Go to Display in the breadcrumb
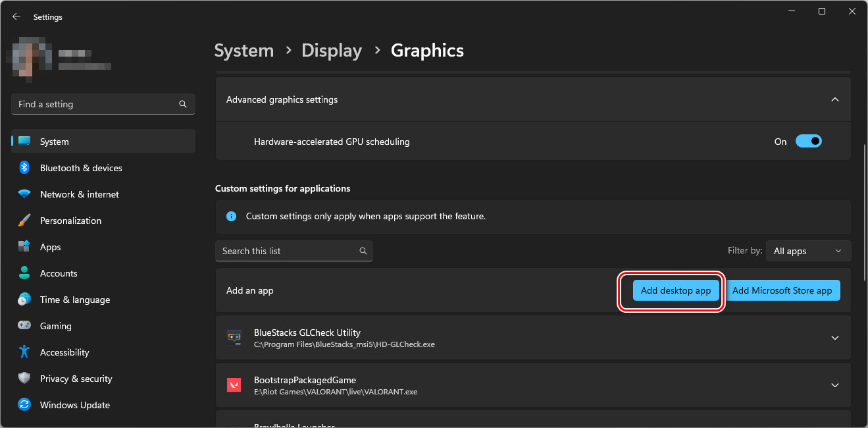This screenshot has width=868, height=428. 332,51
